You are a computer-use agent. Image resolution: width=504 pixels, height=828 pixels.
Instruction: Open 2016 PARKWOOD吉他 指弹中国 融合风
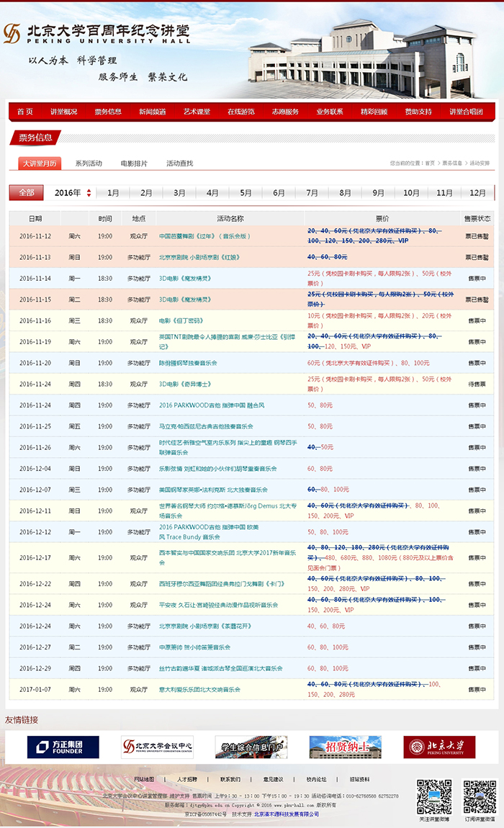(x=212, y=405)
